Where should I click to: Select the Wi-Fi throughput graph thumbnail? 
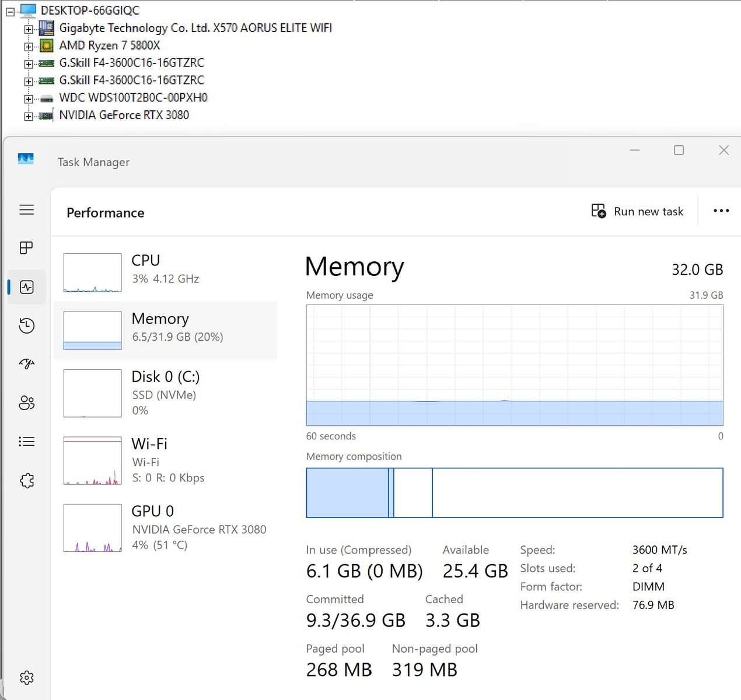(x=92, y=461)
